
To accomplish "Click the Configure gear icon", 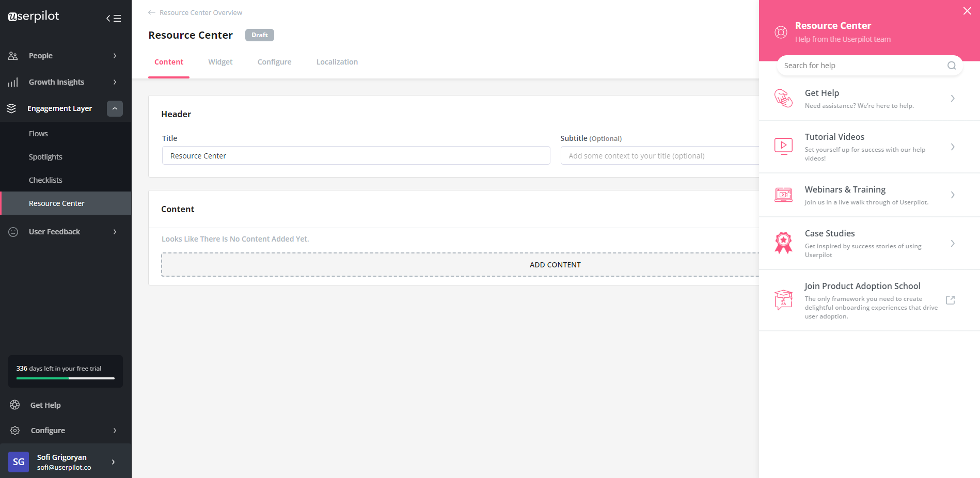I will [14, 430].
